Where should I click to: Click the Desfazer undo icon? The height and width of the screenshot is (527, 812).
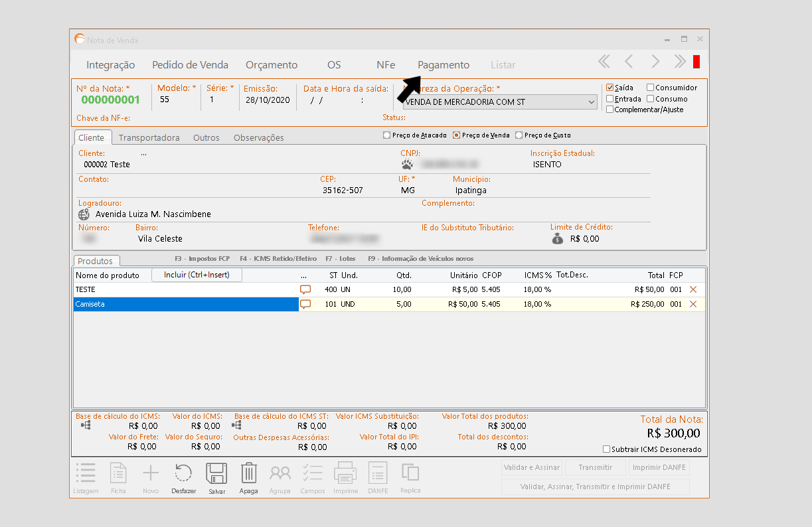(183, 474)
